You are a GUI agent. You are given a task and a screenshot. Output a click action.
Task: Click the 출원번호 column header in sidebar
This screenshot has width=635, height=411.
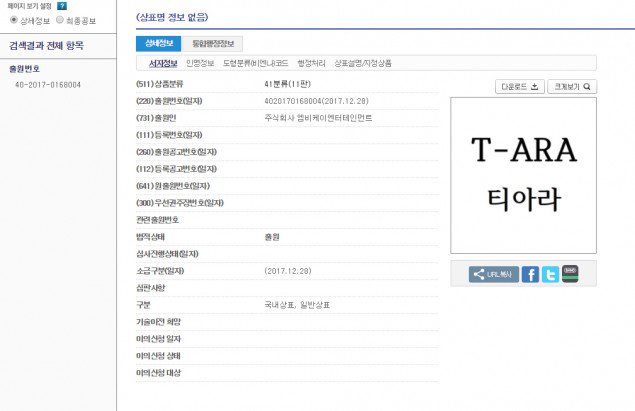28,70
